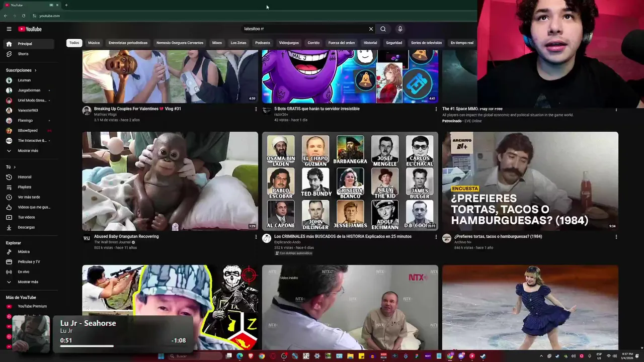Open options for Abused Baby Orangutan video
Viewport: 644px width, 362px height.
256,237
